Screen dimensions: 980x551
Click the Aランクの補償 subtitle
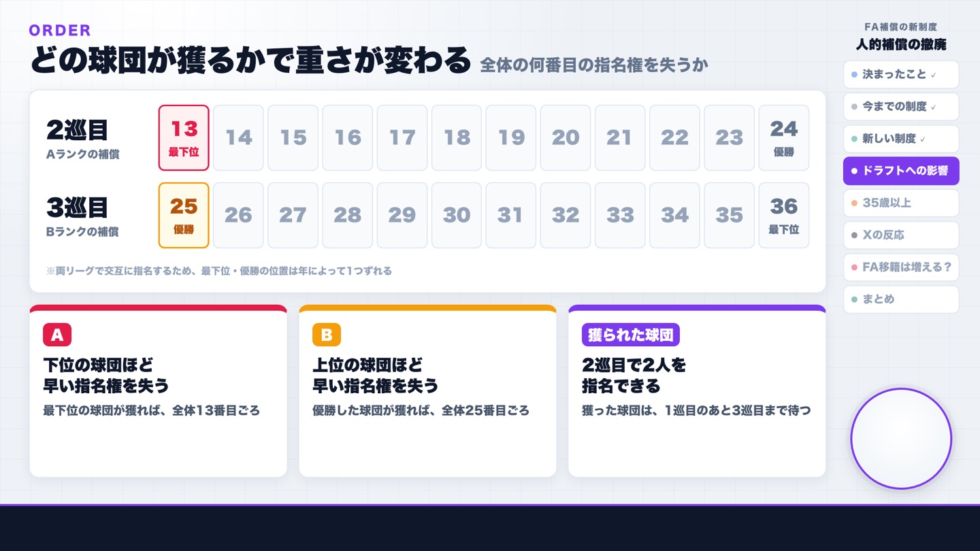82,154
